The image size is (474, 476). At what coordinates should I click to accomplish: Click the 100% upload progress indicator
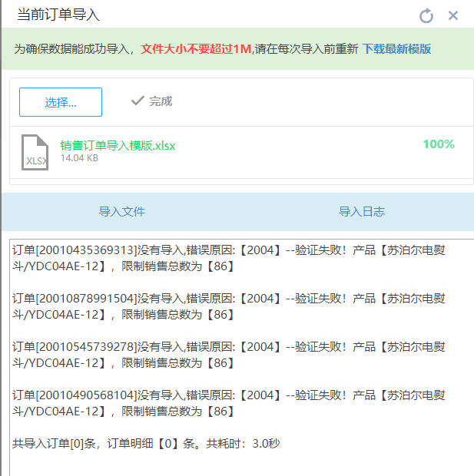pos(438,144)
